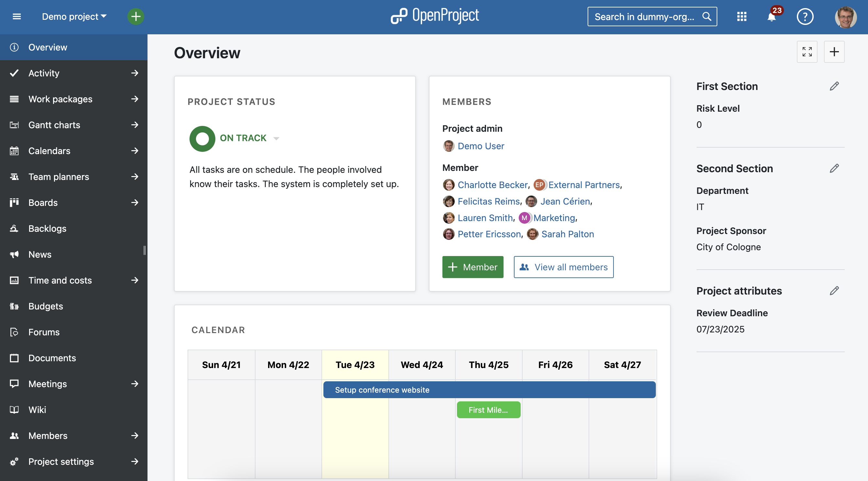Click the Lauren Smith member link

[485, 218]
